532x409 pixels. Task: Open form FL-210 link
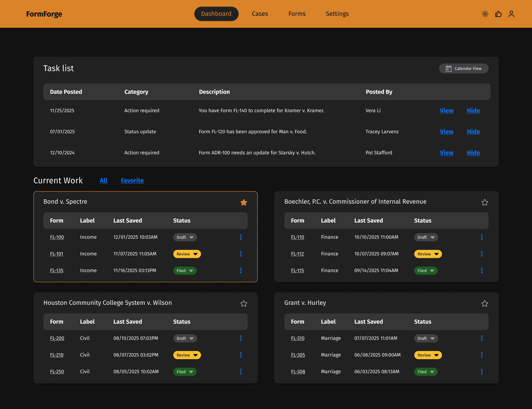[x=57, y=355]
